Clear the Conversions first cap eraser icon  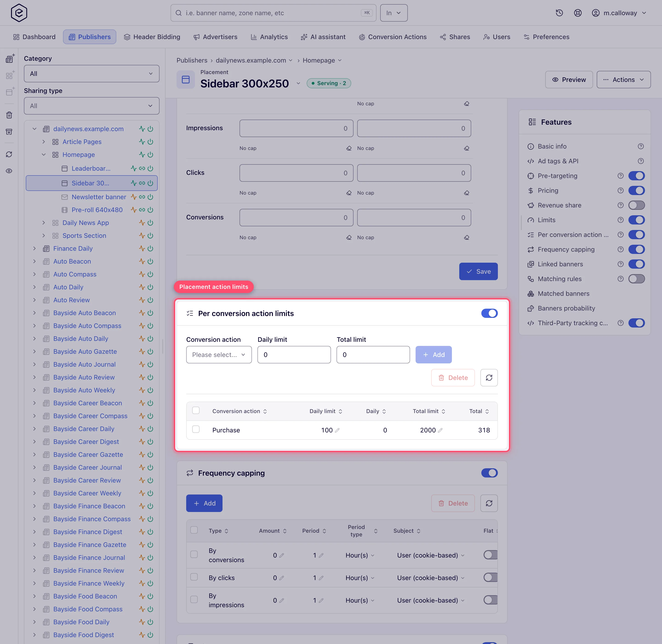349,237
